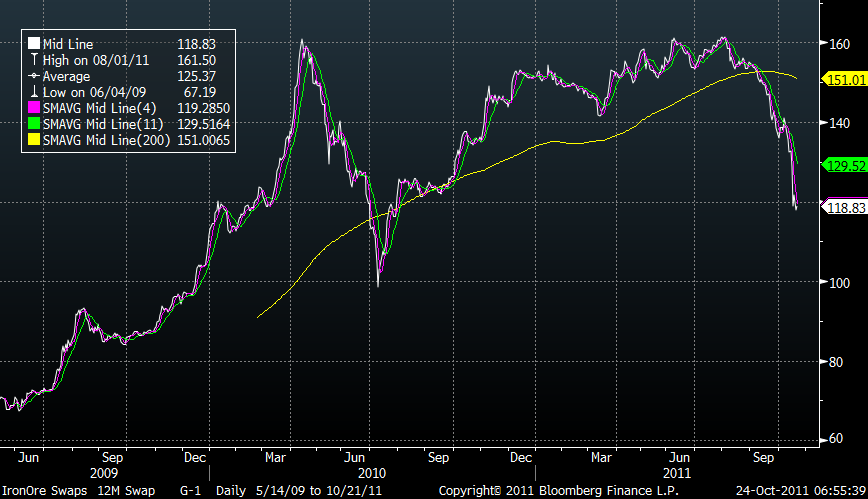868x499 pixels.
Task: Click the white 118.83 price tag
Action: 842,206
